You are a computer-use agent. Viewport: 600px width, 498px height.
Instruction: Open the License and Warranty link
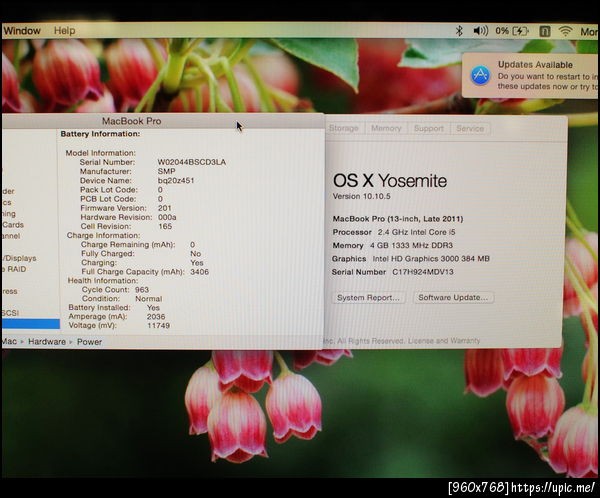444,341
